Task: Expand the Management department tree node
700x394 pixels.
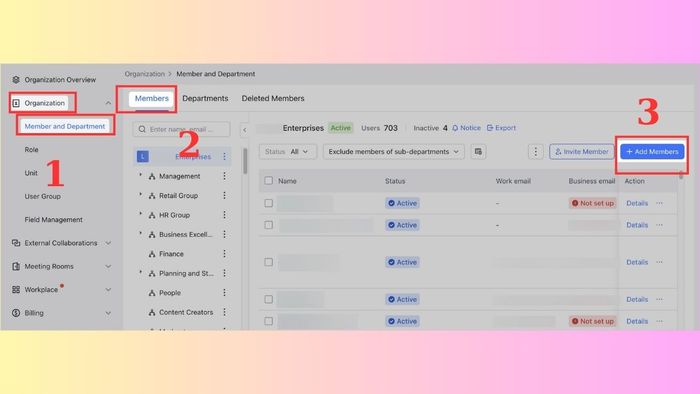Action: [141, 175]
